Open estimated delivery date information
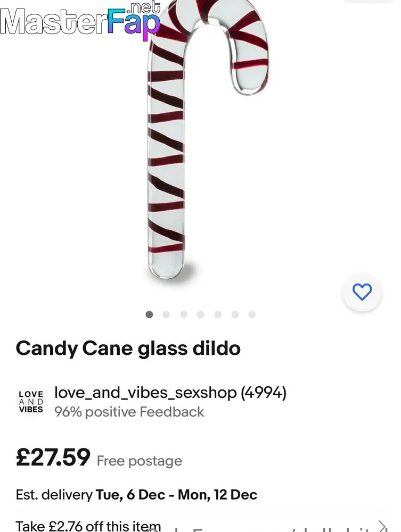The width and height of the screenshot is (401, 532). pos(136,495)
